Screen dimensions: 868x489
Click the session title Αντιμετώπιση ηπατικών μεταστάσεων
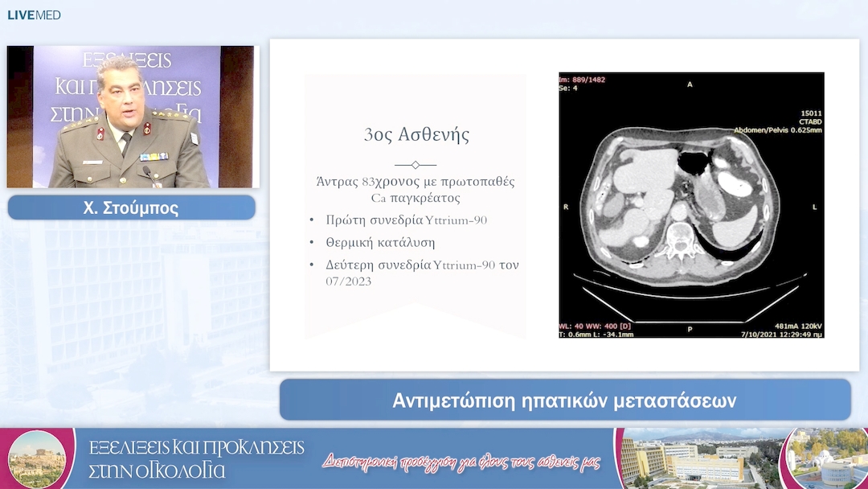coord(565,400)
